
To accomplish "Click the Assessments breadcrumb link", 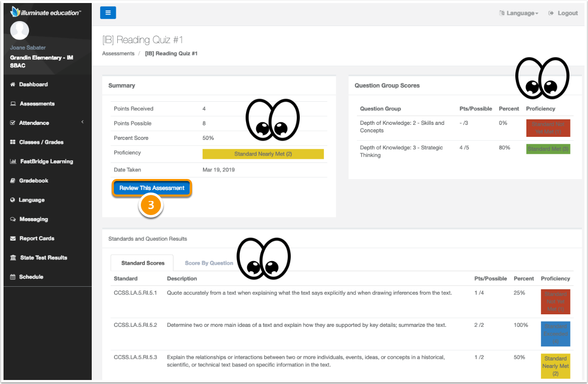I will click(118, 54).
